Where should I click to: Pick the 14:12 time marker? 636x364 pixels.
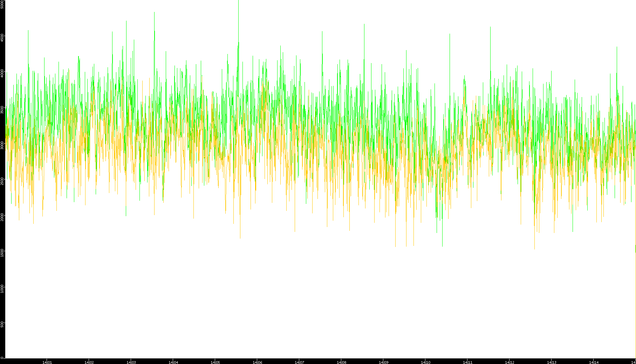point(510,362)
